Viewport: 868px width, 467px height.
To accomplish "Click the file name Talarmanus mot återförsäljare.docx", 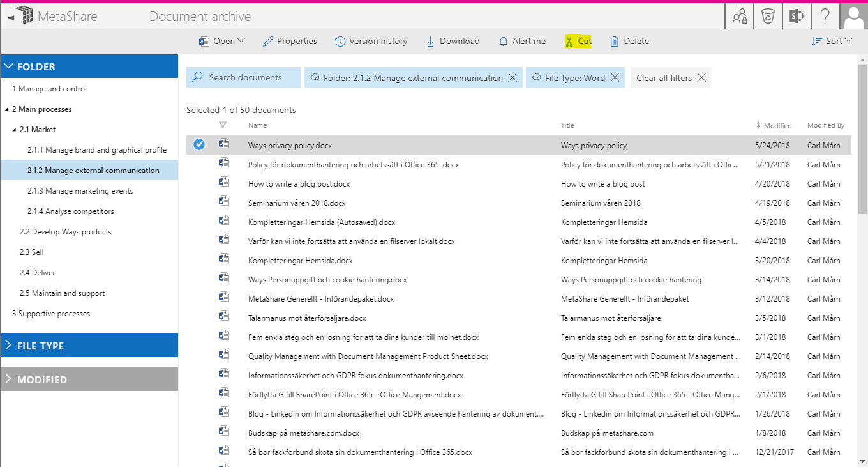I will coord(307,318).
